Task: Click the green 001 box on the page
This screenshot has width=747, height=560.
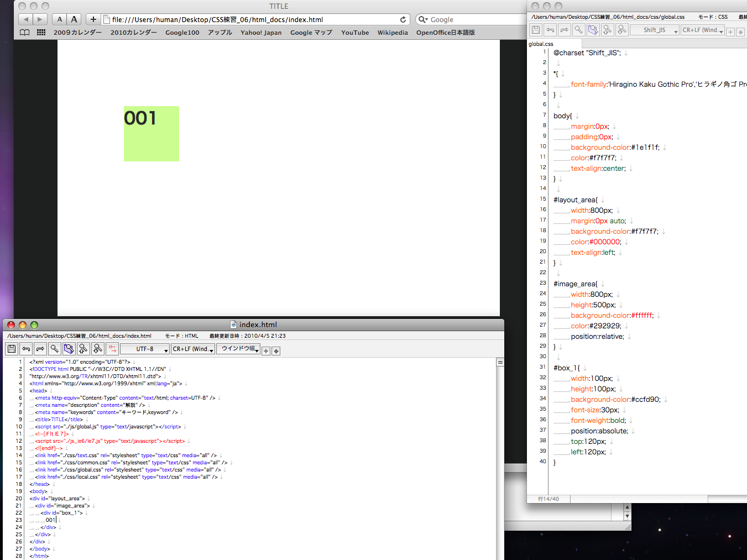Action: coord(152,134)
